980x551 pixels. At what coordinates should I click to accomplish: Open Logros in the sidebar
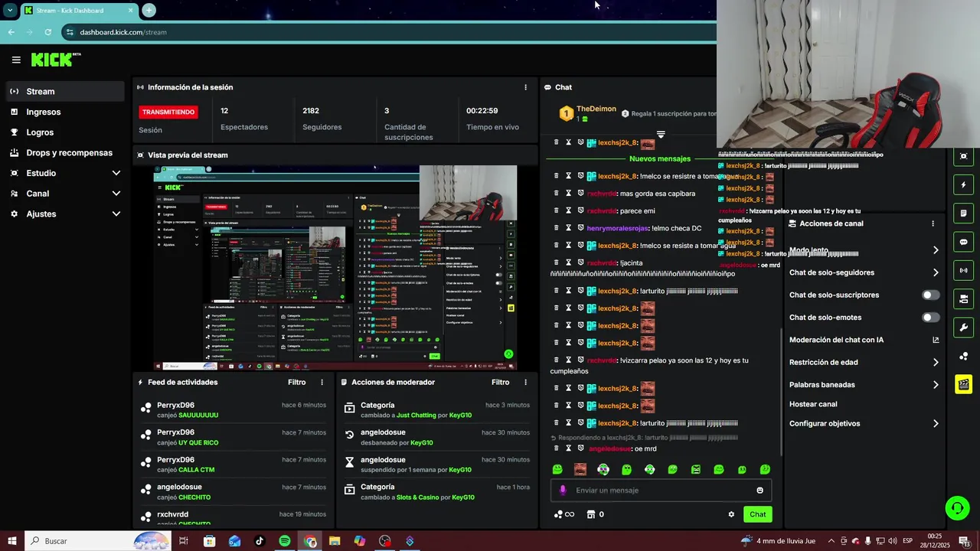65,132
